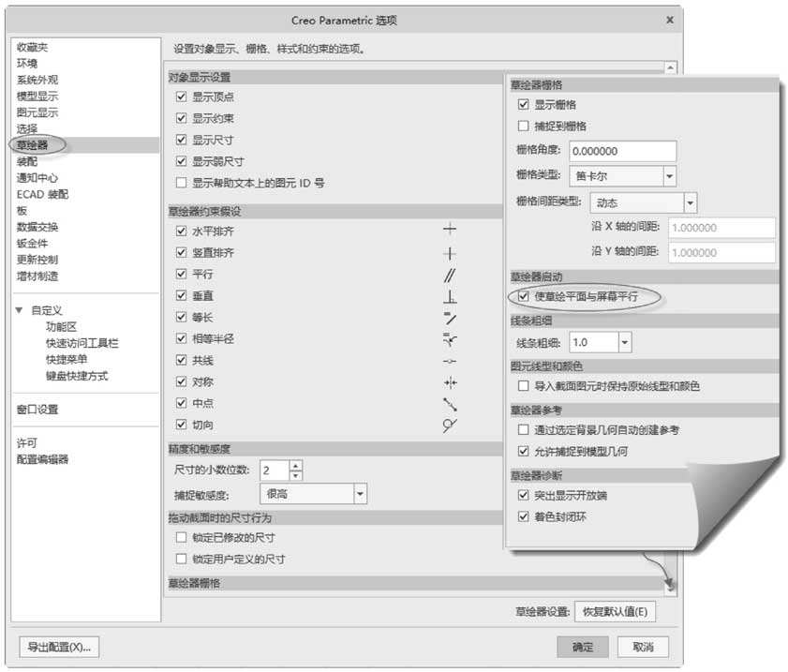Toggle 显示约束 checkbox
This screenshot has height=672, width=788.
182,118
